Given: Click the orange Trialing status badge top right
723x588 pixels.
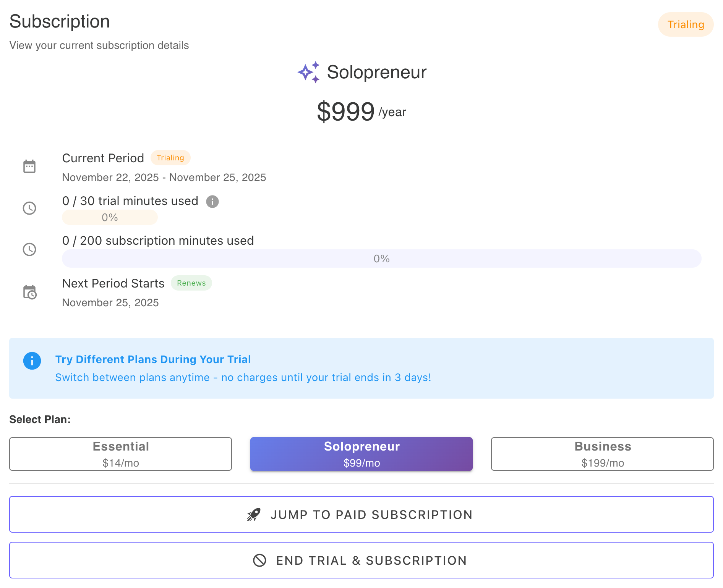Looking at the screenshot, I should click(686, 24).
